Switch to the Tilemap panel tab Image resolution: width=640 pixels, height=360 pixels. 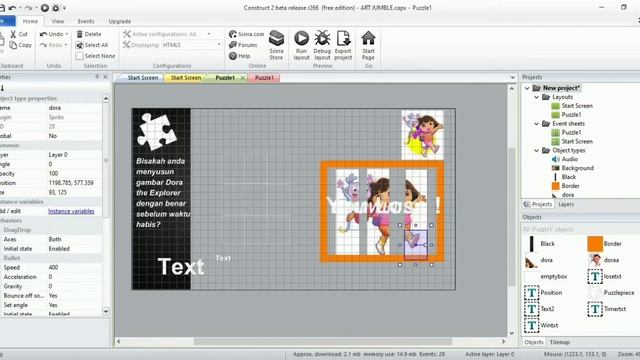click(x=560, y=342)
